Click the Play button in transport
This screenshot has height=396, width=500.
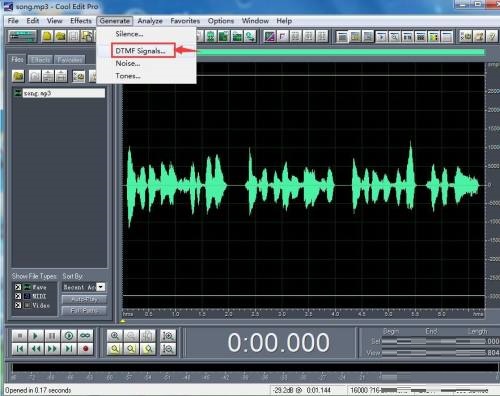(35, 336)
